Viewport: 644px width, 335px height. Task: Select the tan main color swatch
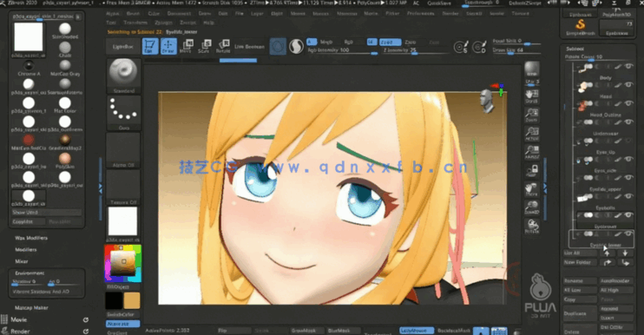click(x=131, y=300)
